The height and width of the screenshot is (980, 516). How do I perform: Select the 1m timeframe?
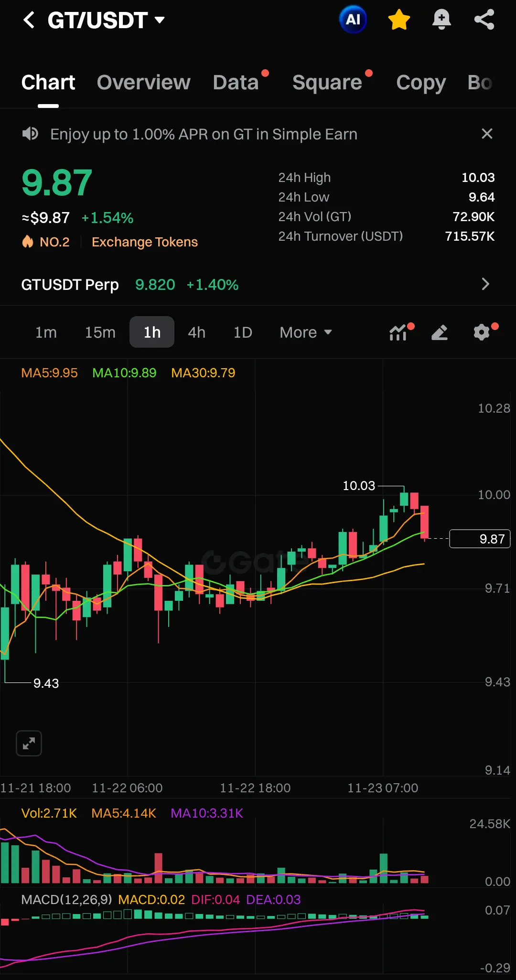46,332
